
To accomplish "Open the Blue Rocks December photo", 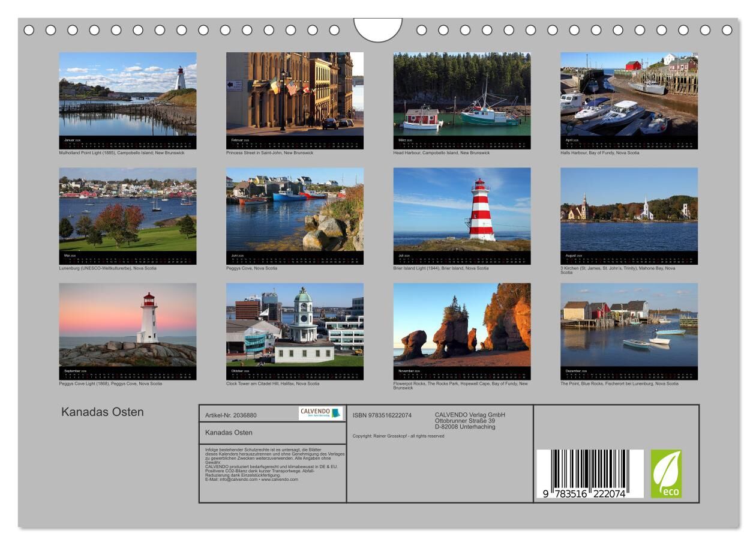I will [629, 325].
